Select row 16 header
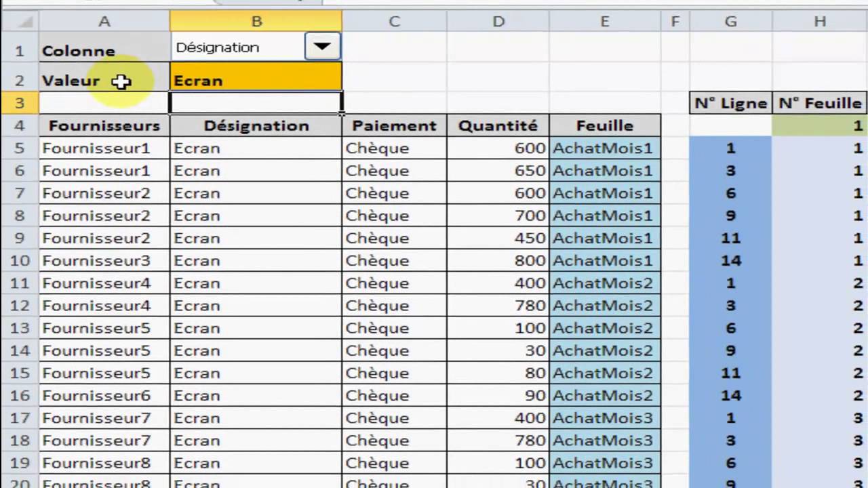Screen dimensions: 868x488 pos(20,395)
